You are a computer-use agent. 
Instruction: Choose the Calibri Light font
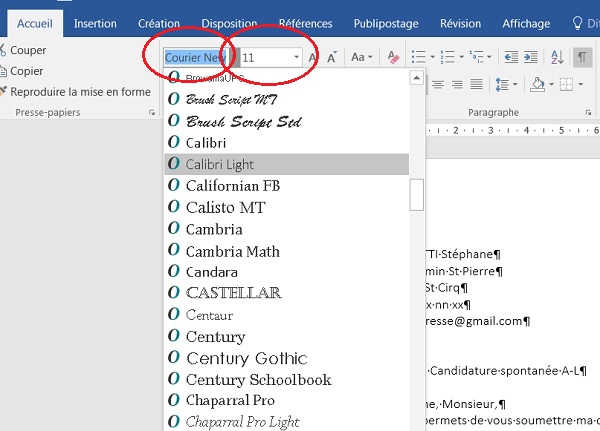(287, 164)
